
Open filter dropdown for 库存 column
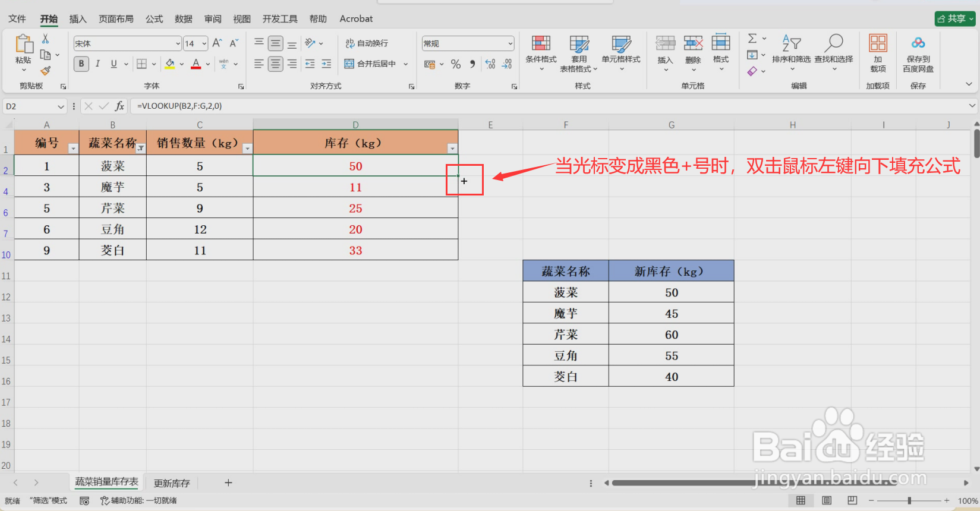[x=452, y=149]
